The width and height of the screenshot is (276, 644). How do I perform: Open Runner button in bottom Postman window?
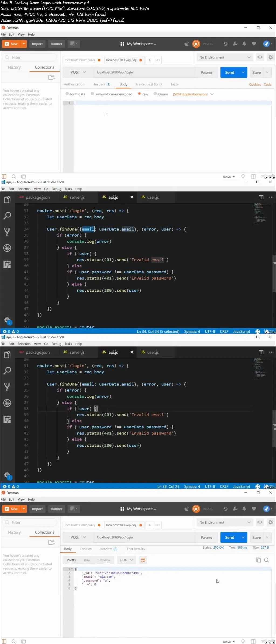pyautogui.click(x=56, y=509)
